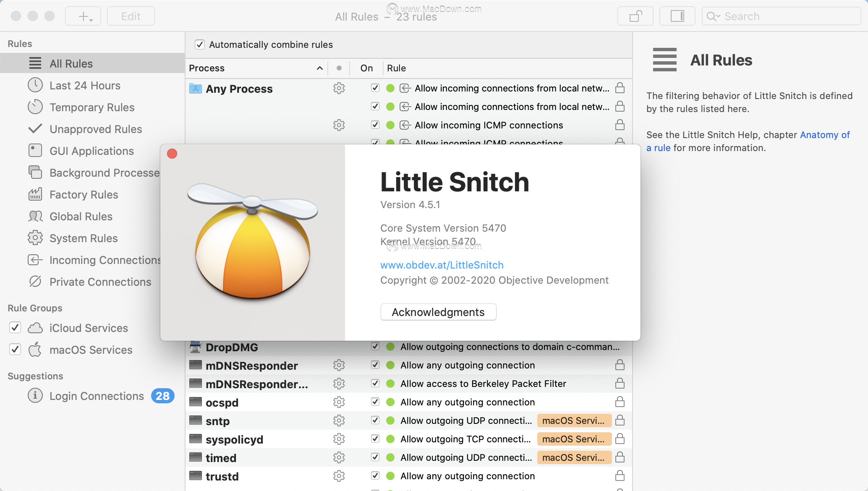Click the macOS Services apple icon
Image resolution: width=868 pixels, height=491 pixels.
click(x=35, y=349)
